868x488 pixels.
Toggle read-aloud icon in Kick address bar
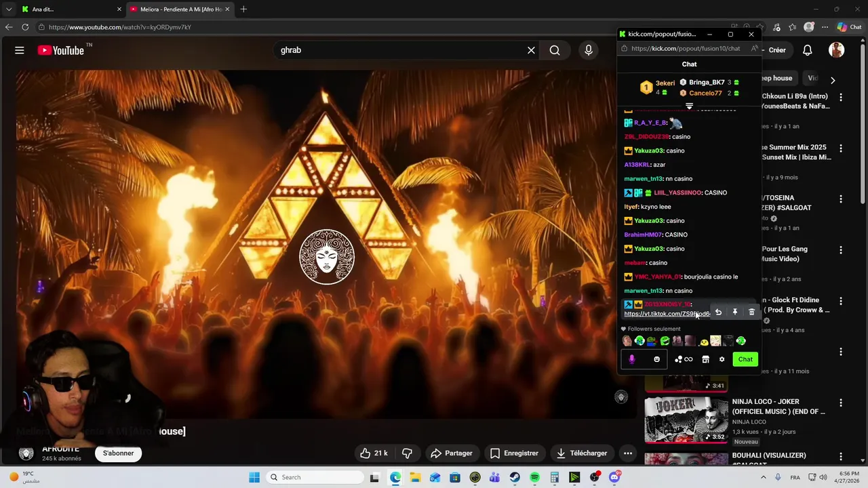point(754,48)
